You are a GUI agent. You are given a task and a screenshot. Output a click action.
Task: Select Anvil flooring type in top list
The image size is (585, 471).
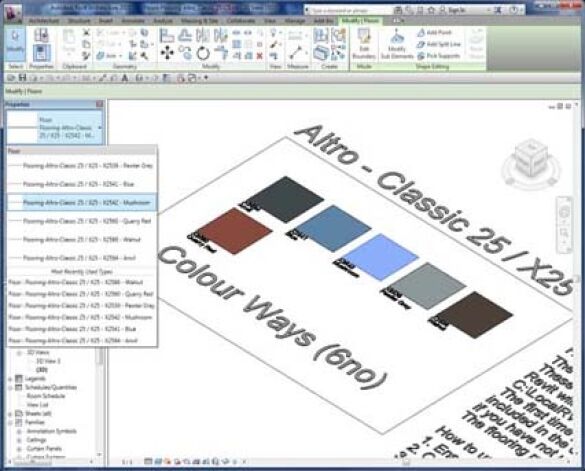[82, 258]
